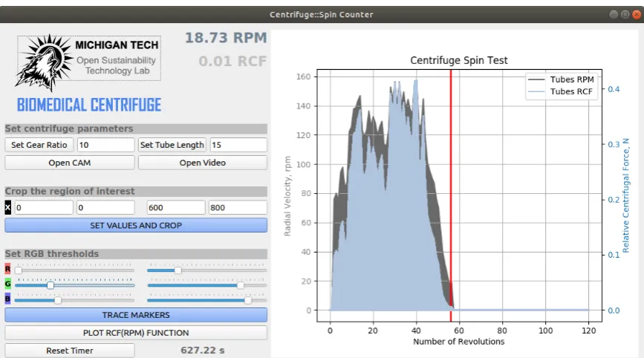Viewport: 644px width, 358px height.
Task: Click the 0.01 RCF readout
Action: tap(232, 61)
